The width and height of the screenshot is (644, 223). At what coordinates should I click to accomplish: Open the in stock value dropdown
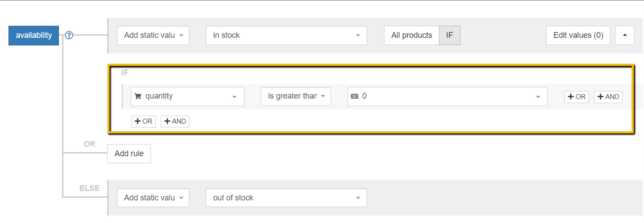tap(286, 35)
